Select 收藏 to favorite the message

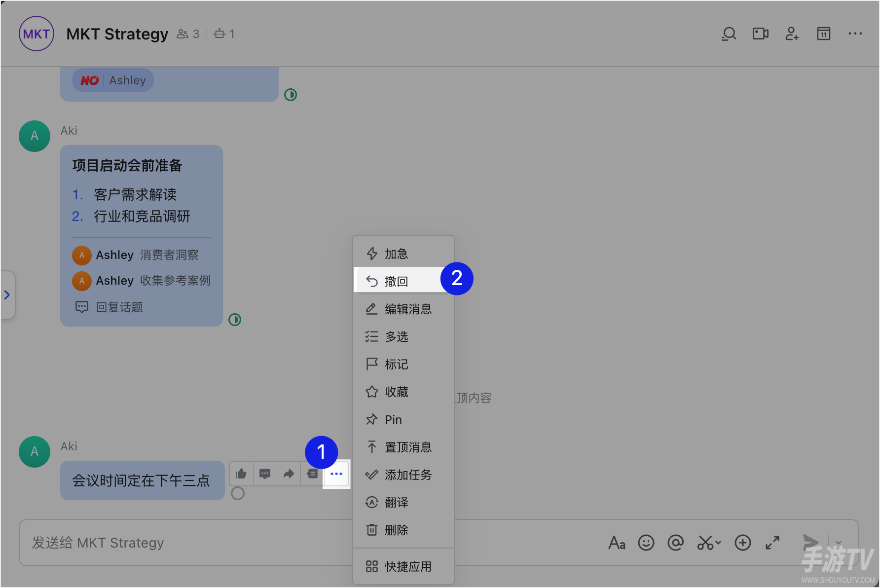click(403, 392)
